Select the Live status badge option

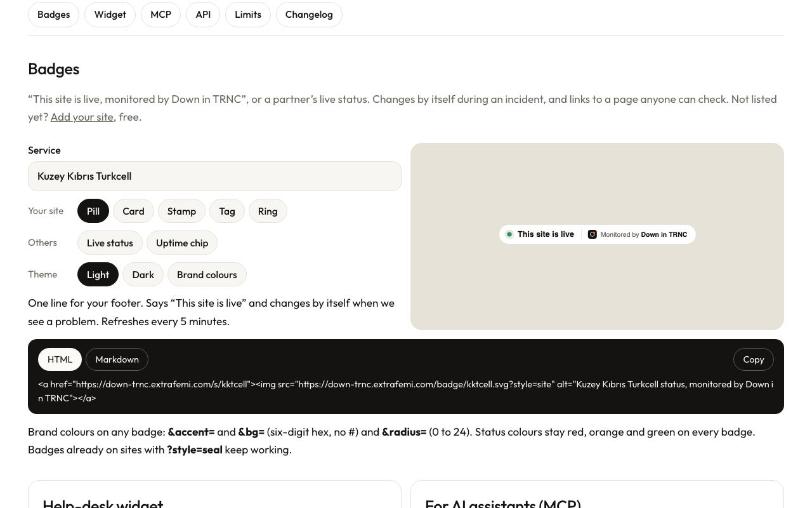pos(110,243)
